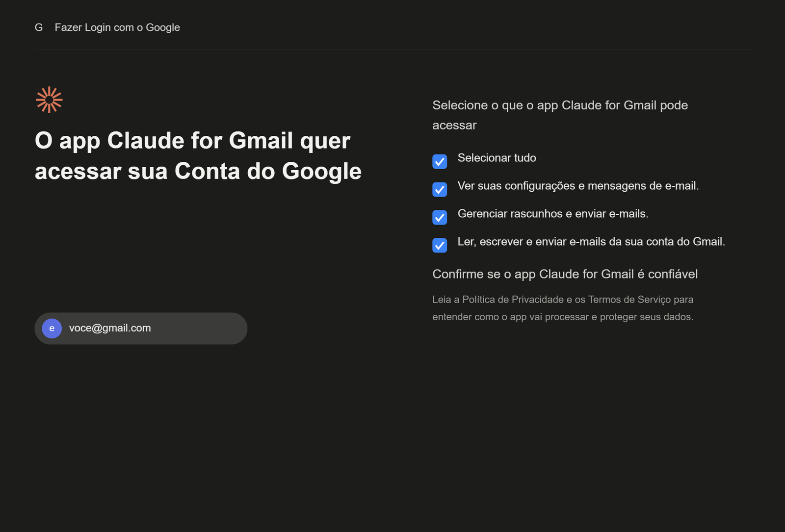
Task: Uncheck the Selecionar tudo checkbox
Action: pos(440,161)
